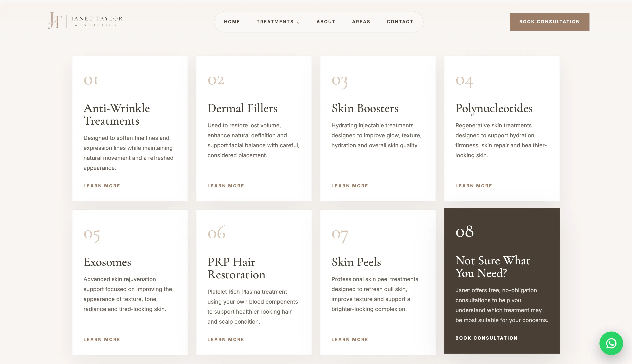Learn more about Exosomes
This screenshot has width=632, height=364.
(x=102, y=339)
